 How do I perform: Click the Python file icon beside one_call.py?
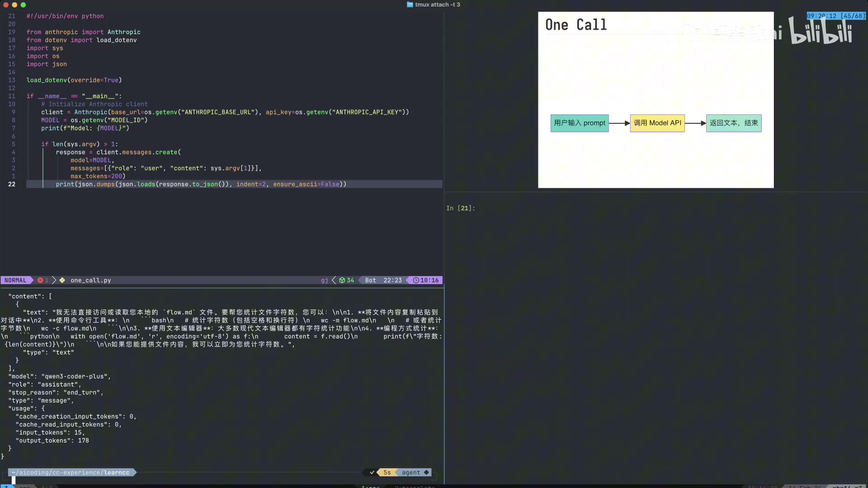pos(62,280)
